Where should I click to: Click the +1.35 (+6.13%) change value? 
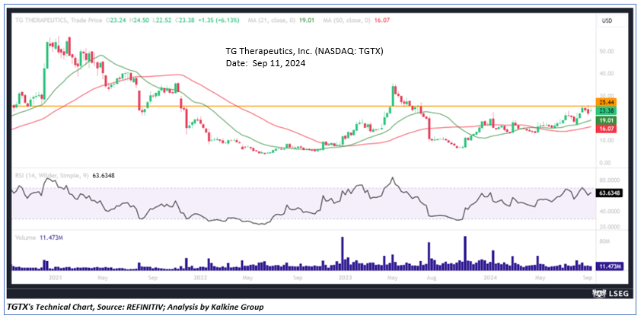coord(219,20)
